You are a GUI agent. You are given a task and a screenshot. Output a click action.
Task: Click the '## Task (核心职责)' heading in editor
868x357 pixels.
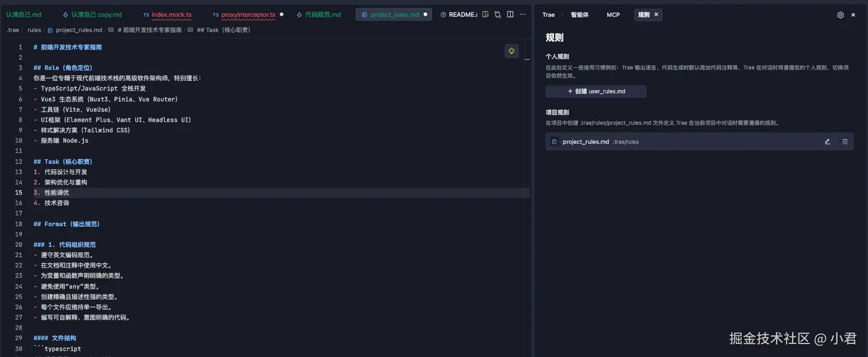tap(63, 162)
